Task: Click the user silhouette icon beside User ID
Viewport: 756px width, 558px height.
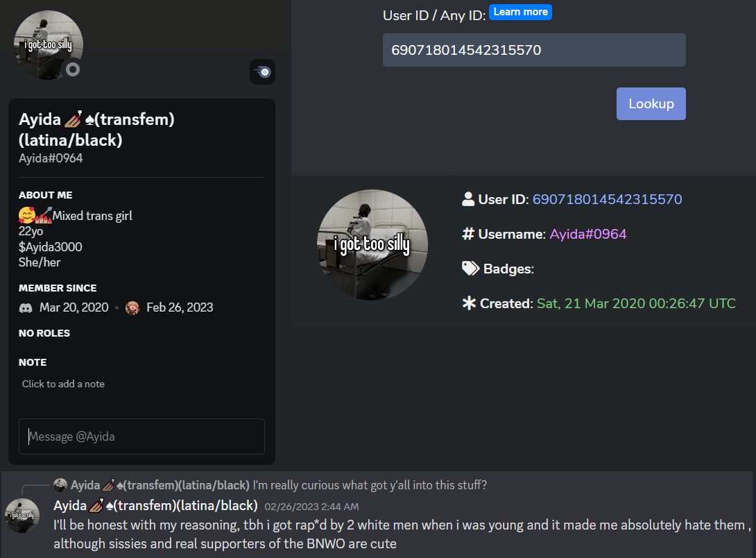Action: point(468,199)
